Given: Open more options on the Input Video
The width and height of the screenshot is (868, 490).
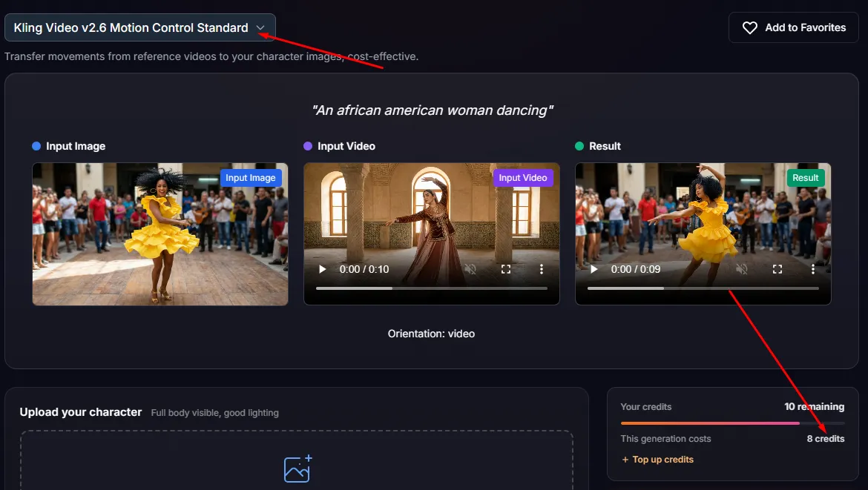Looking at the screenshot, I should (x=542, y=269).
